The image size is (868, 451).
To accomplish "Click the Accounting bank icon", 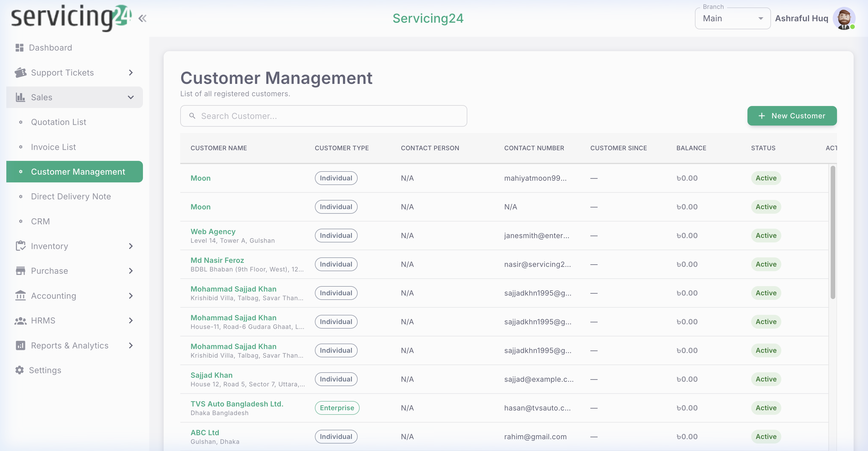I will click(x=21, y=296).
